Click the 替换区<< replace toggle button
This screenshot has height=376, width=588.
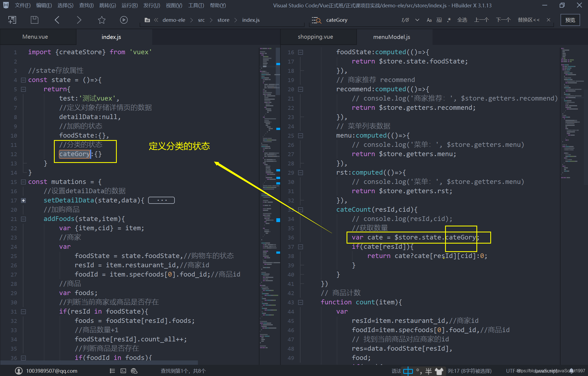click(528, 20)
